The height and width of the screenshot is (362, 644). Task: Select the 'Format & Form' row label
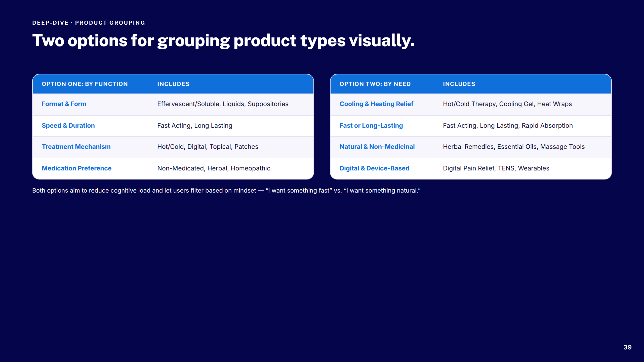click(64, 104)
